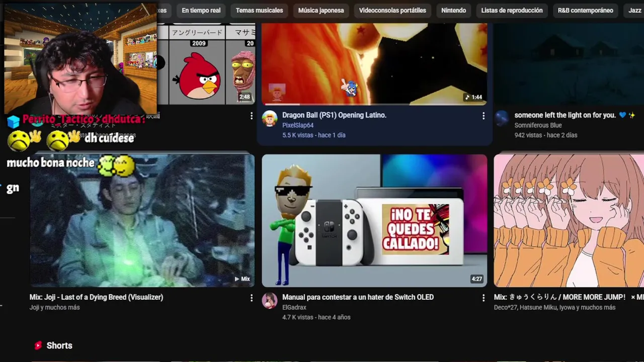Click '942 vistas - hace 2 días' text

546,135
